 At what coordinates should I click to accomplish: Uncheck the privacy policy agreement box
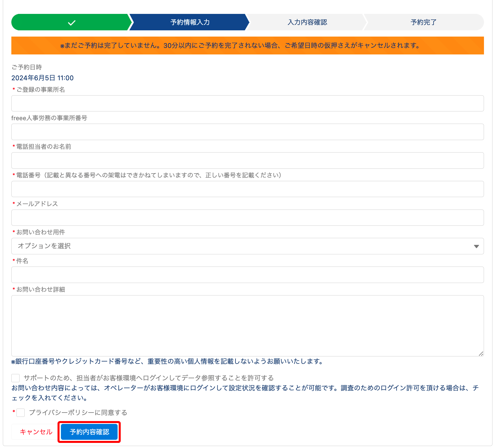pyautogui.click(x=20, y=413)
